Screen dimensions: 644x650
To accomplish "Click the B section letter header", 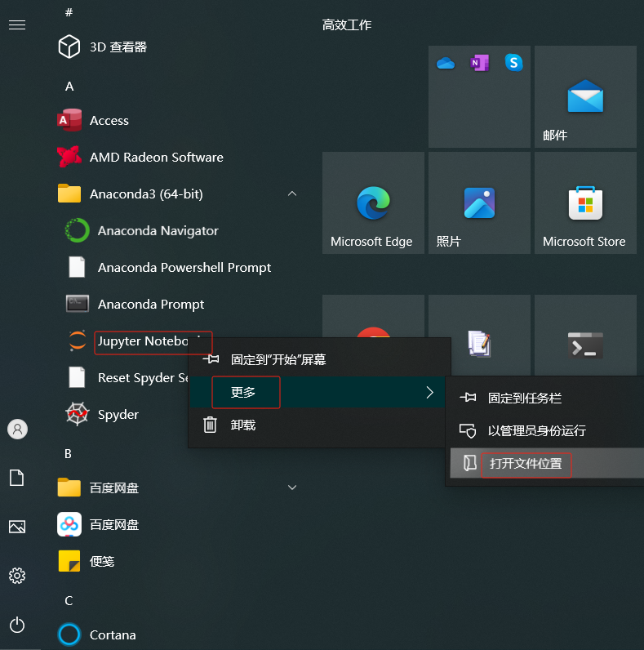I will (x=69, y=453).
